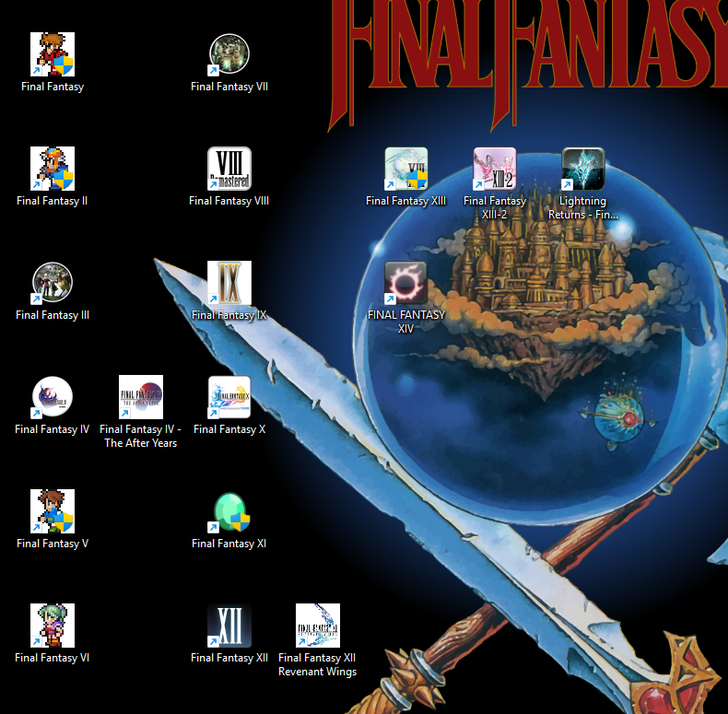Click the FINAL FANTASY XIV meteor icon
This screenshot has height=714, width=728.
point(406,283)
